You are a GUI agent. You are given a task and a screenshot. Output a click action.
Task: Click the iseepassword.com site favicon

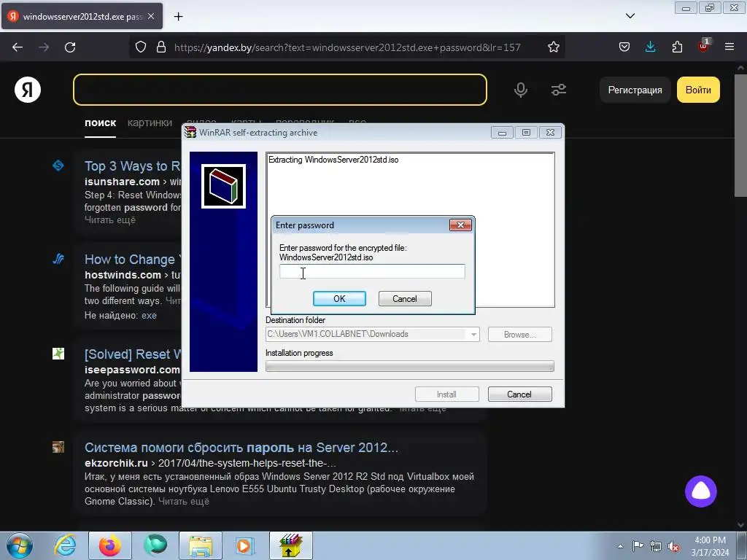(58, 354)
